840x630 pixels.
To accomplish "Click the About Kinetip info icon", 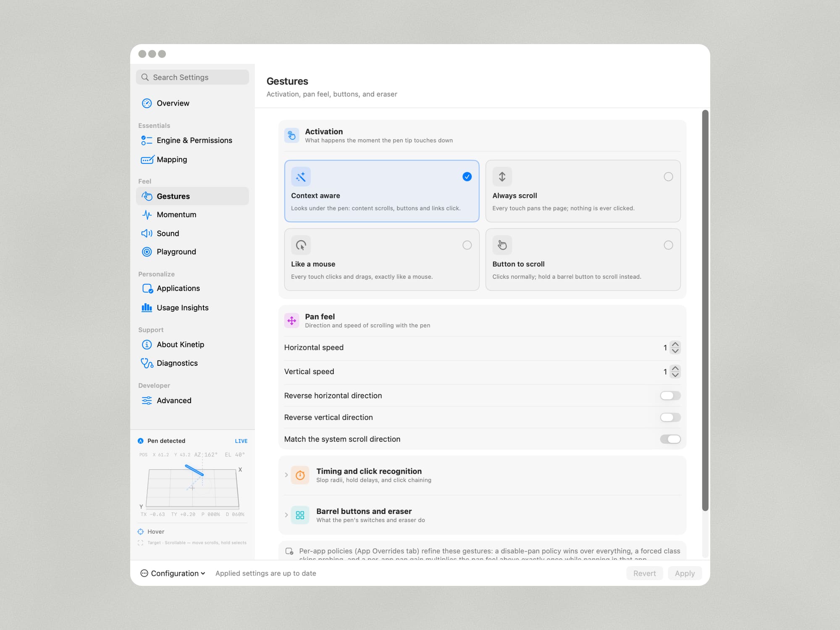I will coord(147,345).
